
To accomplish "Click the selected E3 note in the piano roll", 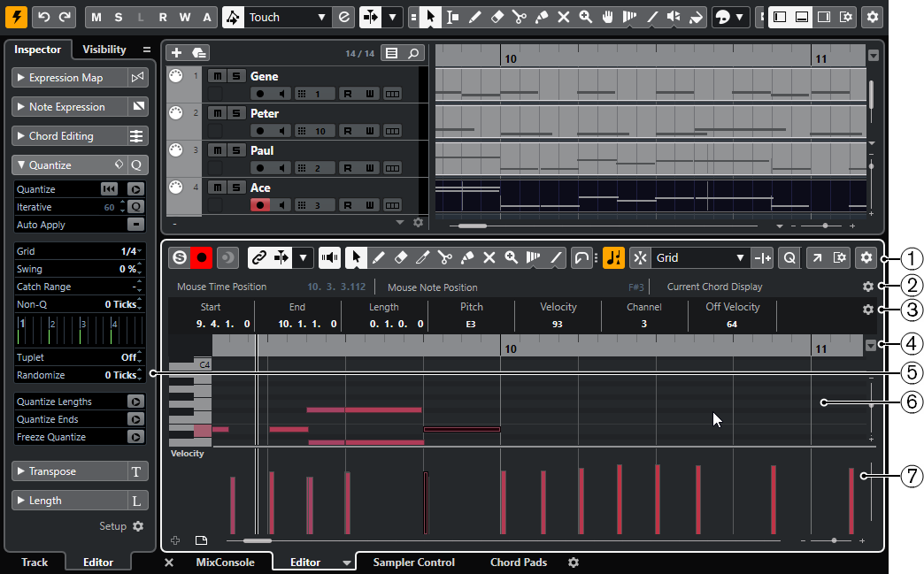I will click(462, 429).
